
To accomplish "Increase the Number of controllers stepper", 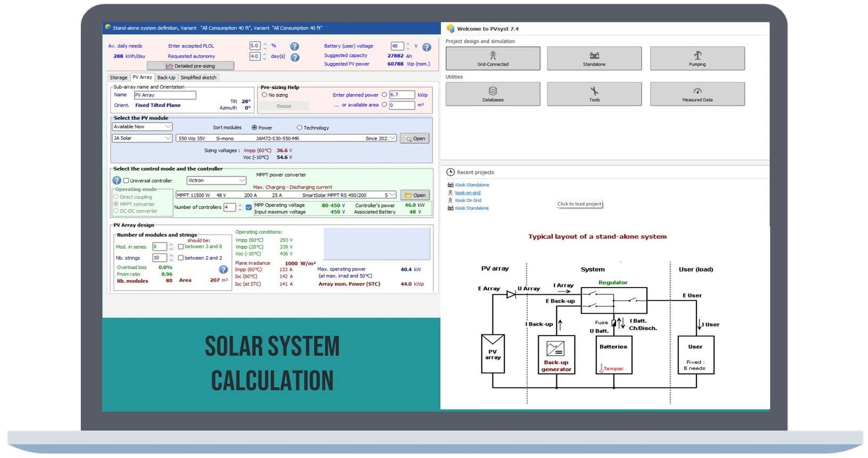I will tap(240, 205).
